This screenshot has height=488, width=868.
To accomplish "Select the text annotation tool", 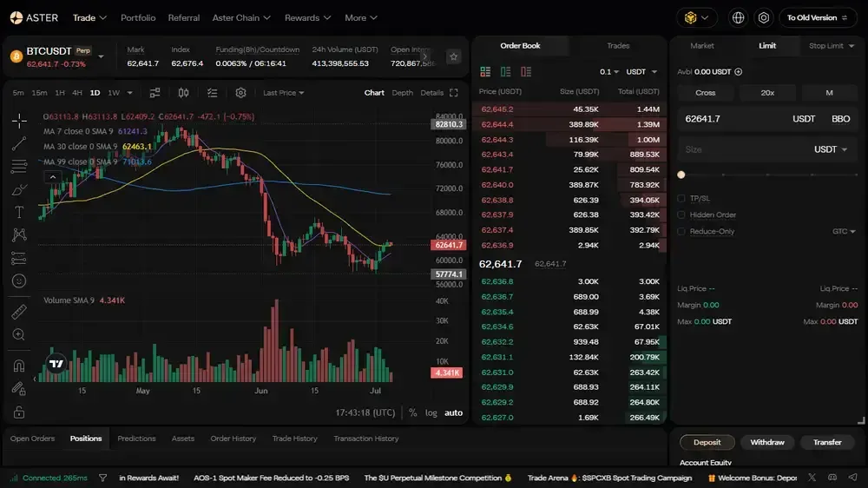I will (19, 212).
